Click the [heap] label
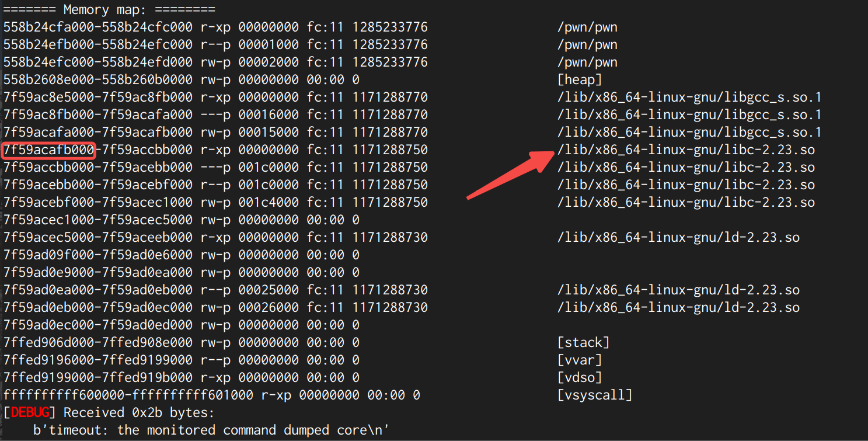Screen dimensions: 868x441 click(x=579, y=79)
